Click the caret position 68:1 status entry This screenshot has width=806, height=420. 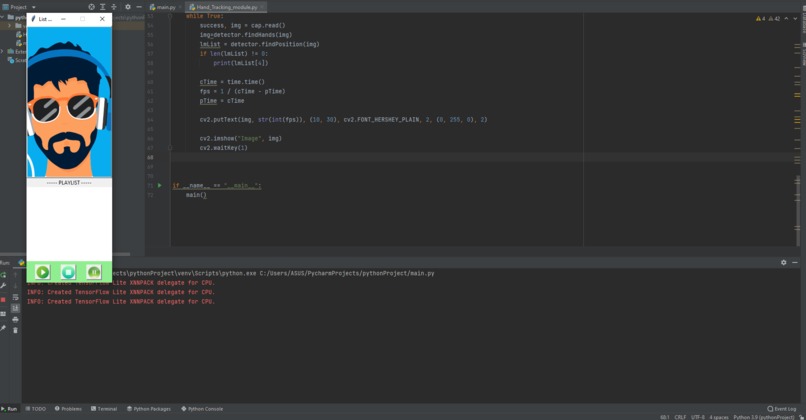665,417
